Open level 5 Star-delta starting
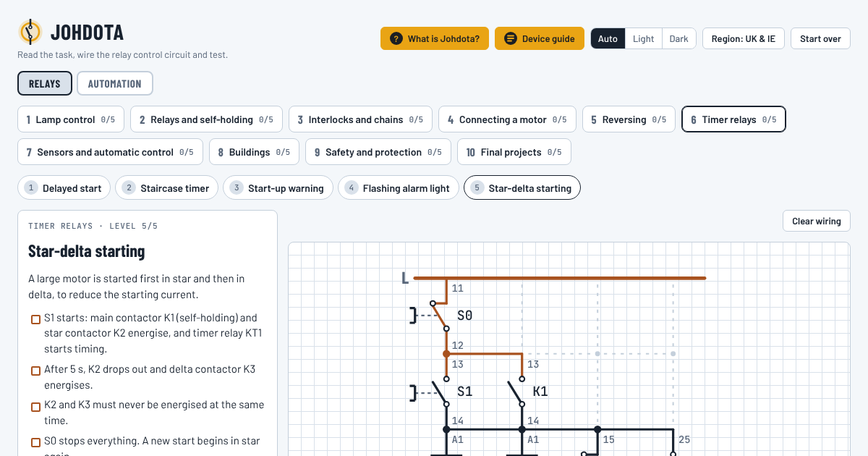The width and height of the screenshot is (868, 456). click(x=522, y=188)
